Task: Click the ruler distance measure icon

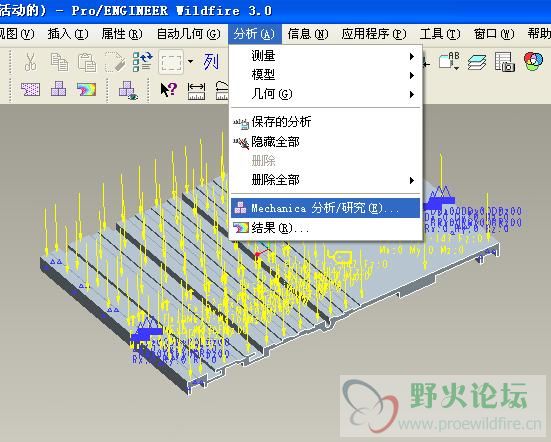Action: (196, 91)
